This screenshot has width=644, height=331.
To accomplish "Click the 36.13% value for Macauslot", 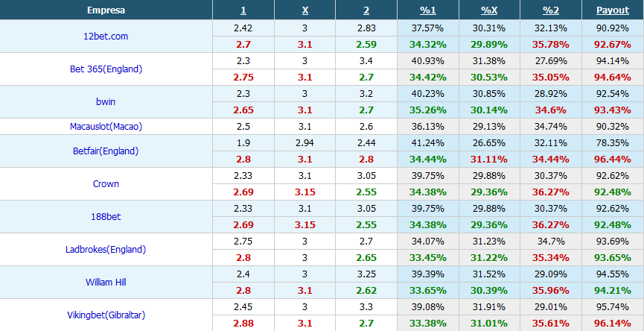I will [x=427, y=127].
